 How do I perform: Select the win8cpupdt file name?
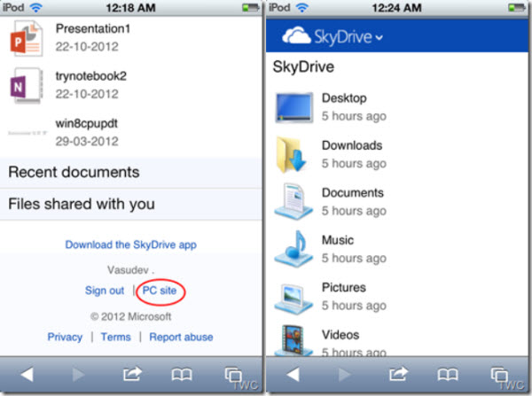(x=87, y=124)
